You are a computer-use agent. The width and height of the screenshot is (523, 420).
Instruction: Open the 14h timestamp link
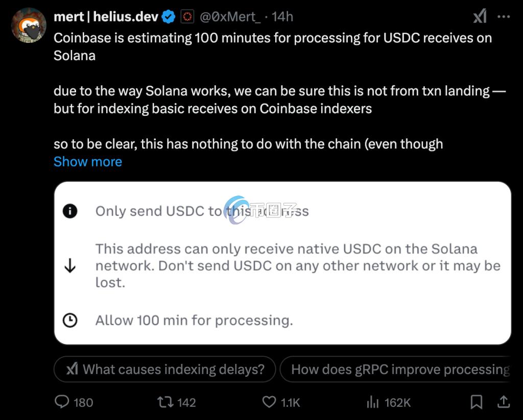click(x=282, y=17)
